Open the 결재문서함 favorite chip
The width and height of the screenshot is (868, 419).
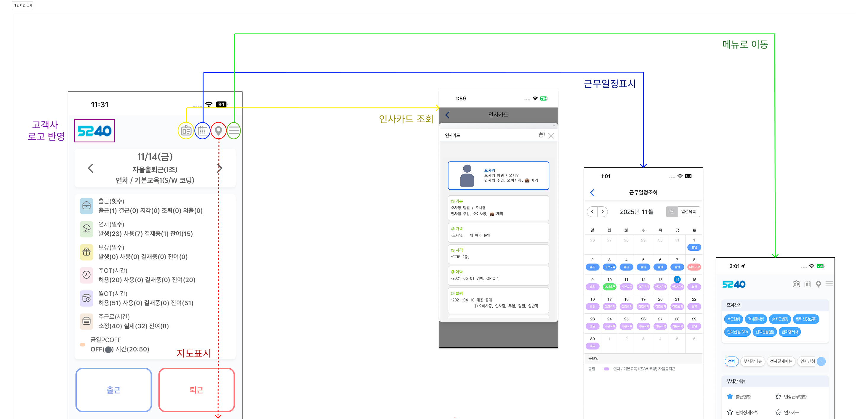point(756,319)
